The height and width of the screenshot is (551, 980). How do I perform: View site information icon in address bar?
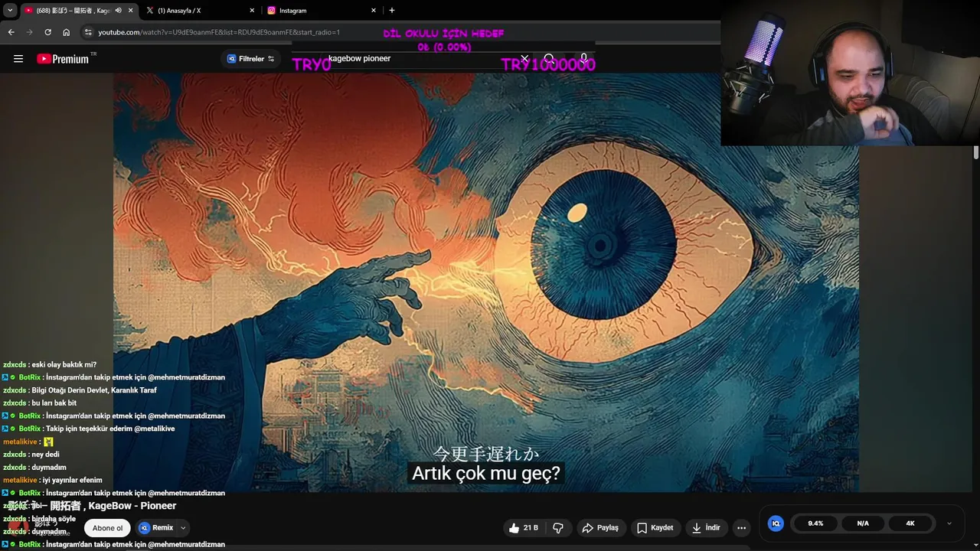pos(88,32)
